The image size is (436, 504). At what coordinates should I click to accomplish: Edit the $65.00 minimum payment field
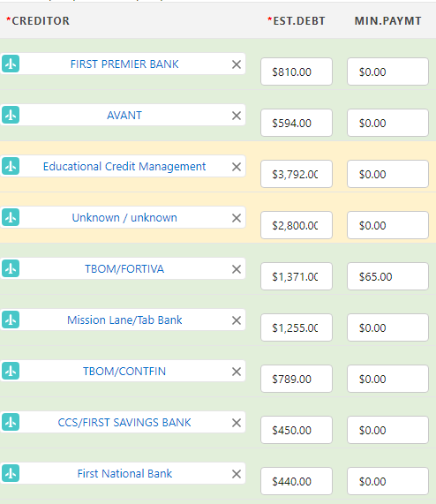pos(387,276)
